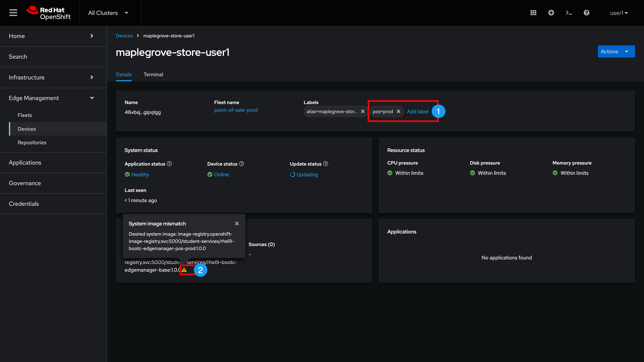Screen dimensions: 644x362
Task: Click Memory pressure 'Within limits' text
Action: (575, 173)
